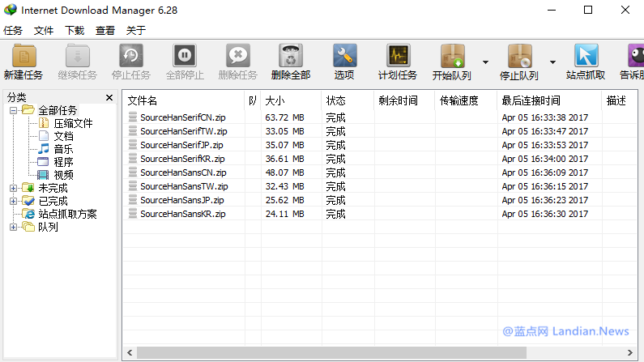Select the 音乐 category

[63, 149]
